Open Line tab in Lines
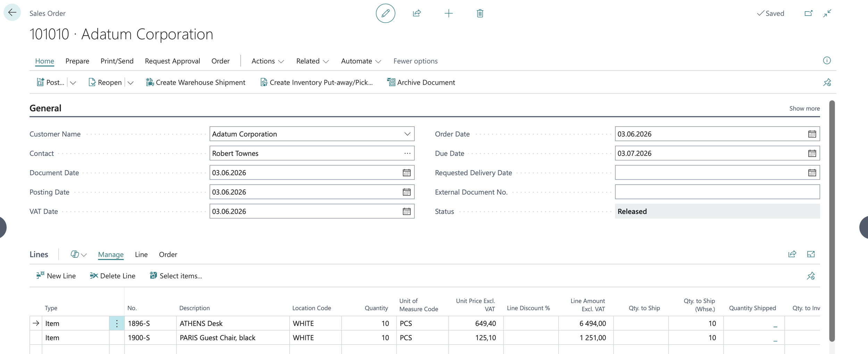 (x=141, y=254)
